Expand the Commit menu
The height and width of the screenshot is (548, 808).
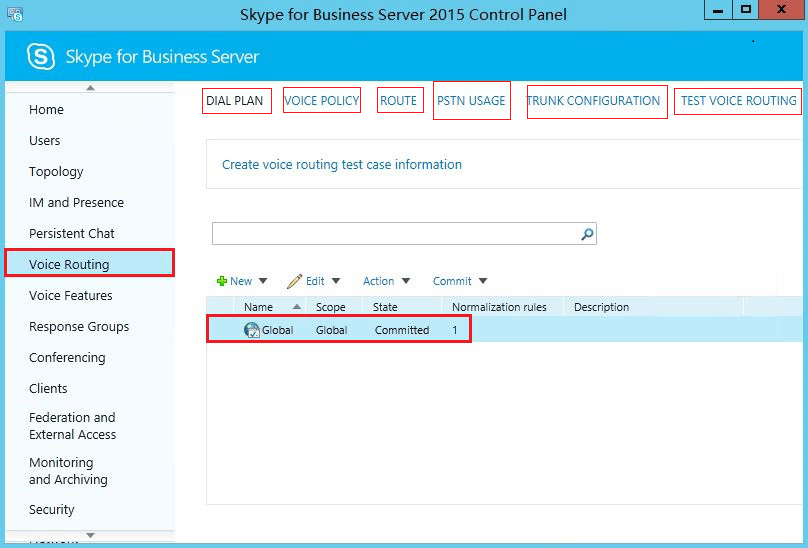pyautogui.click(x=460, y=281)
